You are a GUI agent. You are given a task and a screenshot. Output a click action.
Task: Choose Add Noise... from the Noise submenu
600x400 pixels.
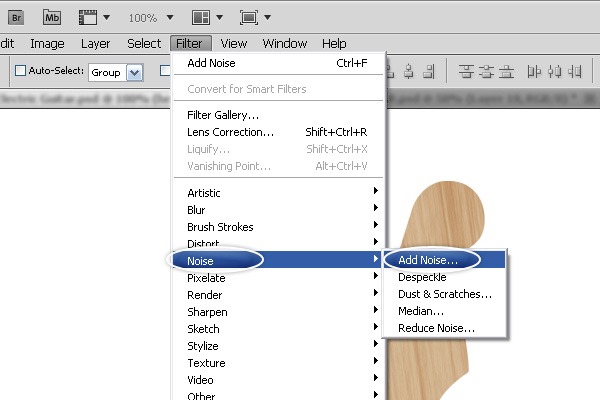[428, 260]
